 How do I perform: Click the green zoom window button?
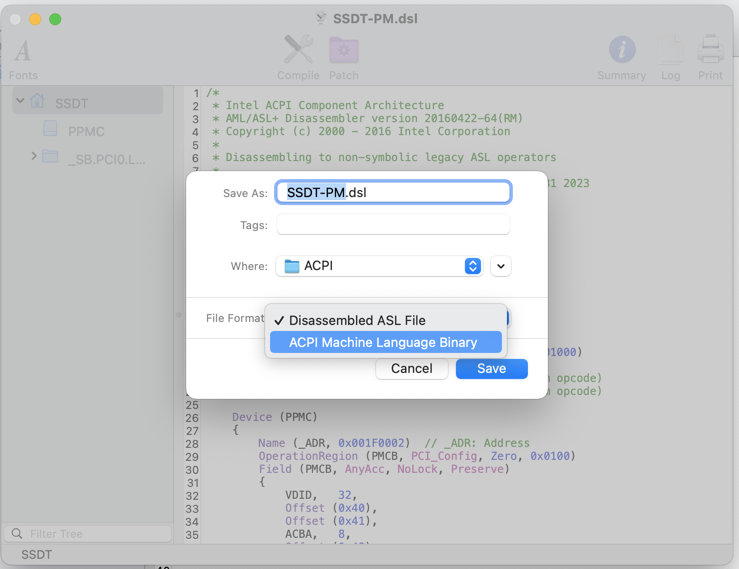(x=55, y=19)
